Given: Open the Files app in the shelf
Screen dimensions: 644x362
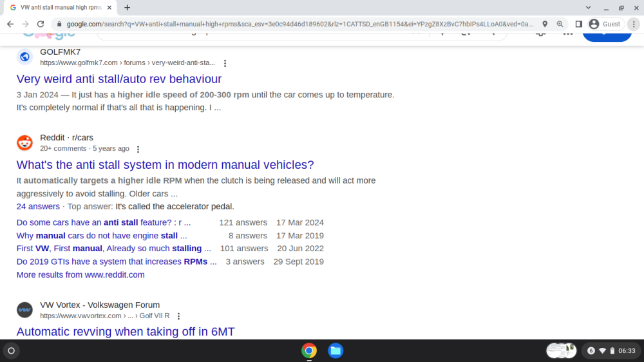Looking at the screenshot, I should 336,351.
